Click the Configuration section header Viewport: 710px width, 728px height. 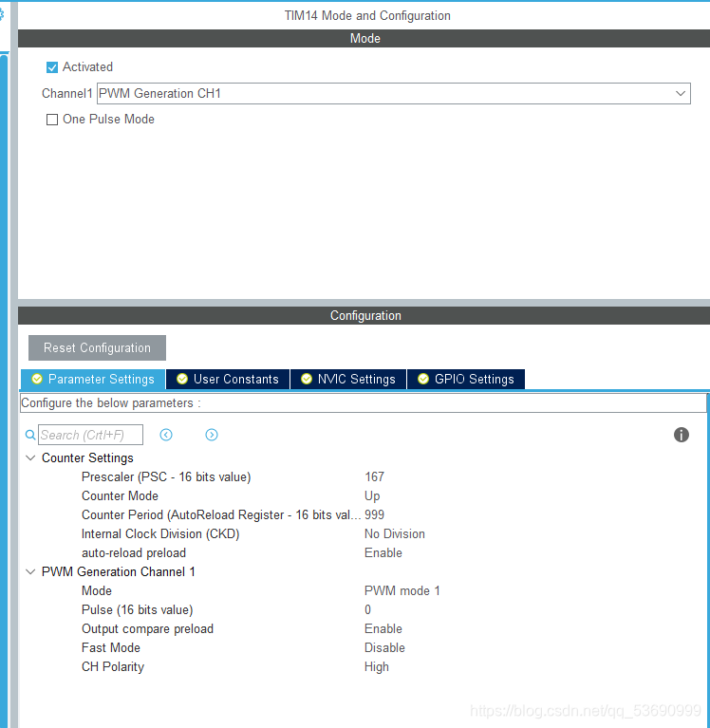click(x=364, y=315)
